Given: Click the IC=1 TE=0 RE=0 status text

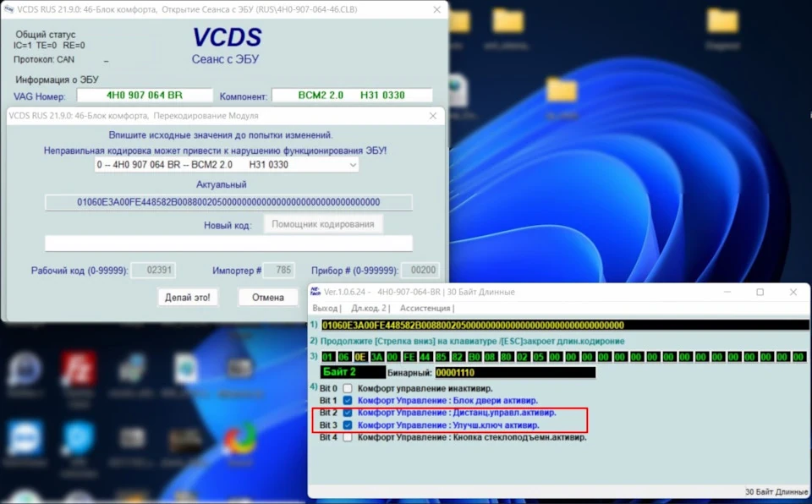Looking at the screenshot, I should click(x=49, y=46).
